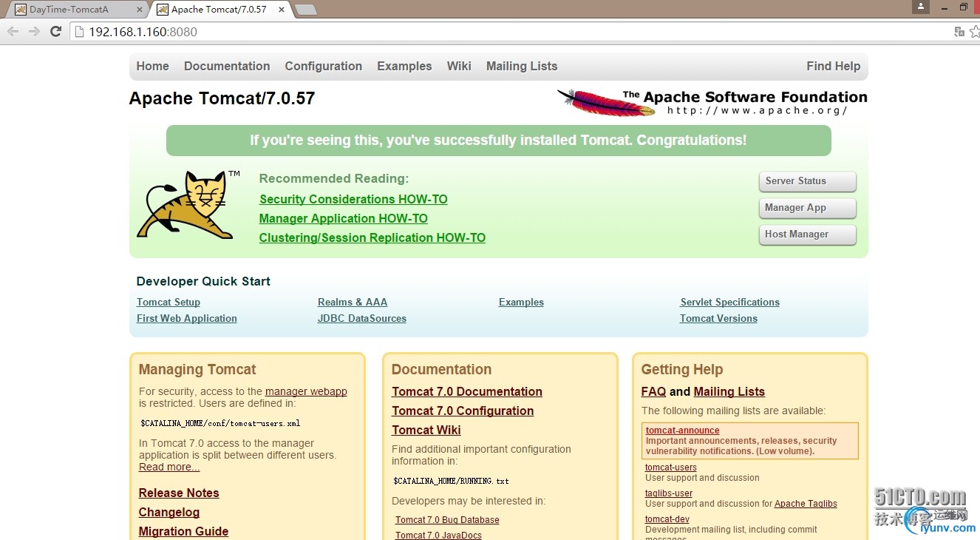Viewport: 980px width, 540px height.
Task: Go back using the browser back arrow
Action: pyautogui.click(x=13, y=31)
